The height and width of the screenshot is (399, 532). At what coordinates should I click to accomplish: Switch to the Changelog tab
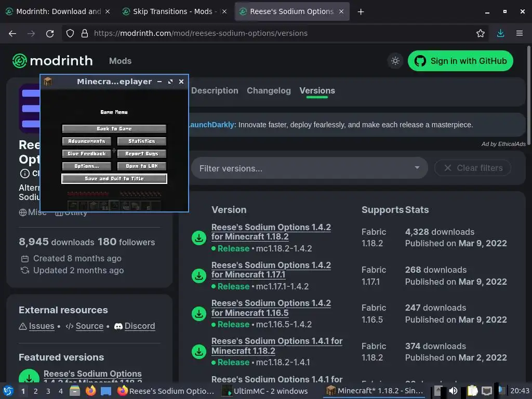coord(269,90)
